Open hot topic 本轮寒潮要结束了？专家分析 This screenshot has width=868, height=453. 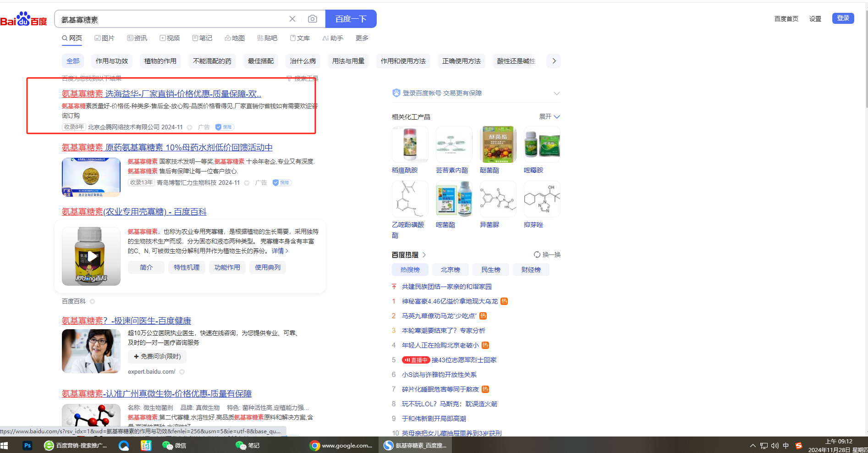pyautogui.click(x=444, y=331)
